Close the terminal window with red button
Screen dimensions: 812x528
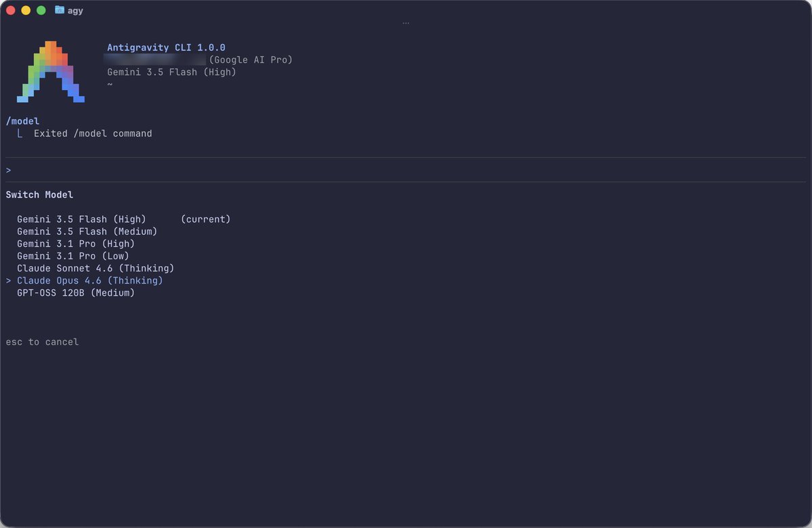click(x=10, y=10)
